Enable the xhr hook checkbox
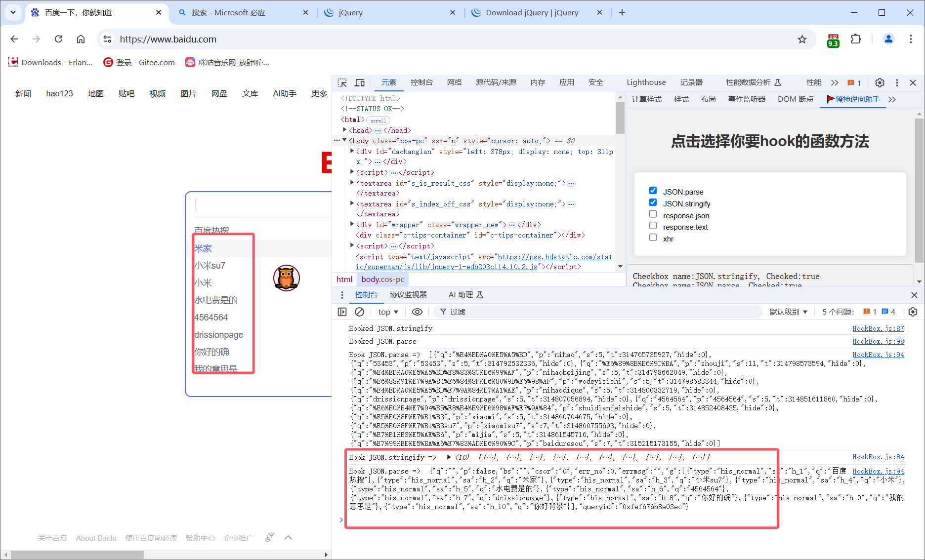 tap(653, 238)
